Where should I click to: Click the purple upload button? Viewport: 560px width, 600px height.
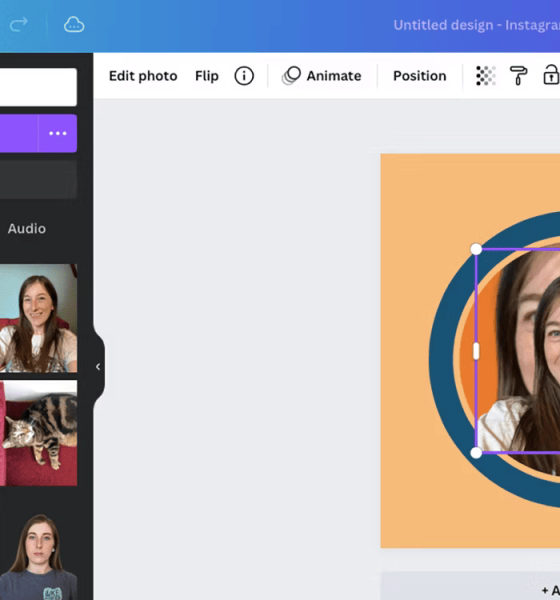coord(19,133)
